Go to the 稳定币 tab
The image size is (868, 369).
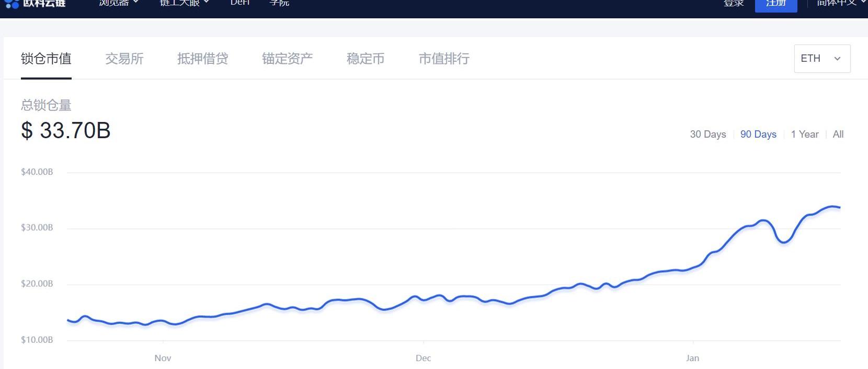[x=366, y=59]
